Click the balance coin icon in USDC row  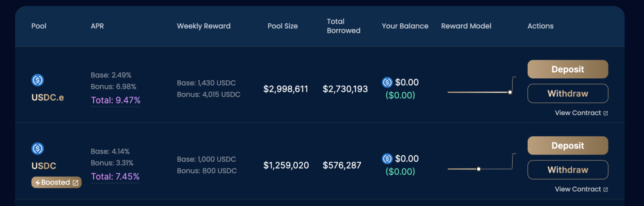pos(387,159)
